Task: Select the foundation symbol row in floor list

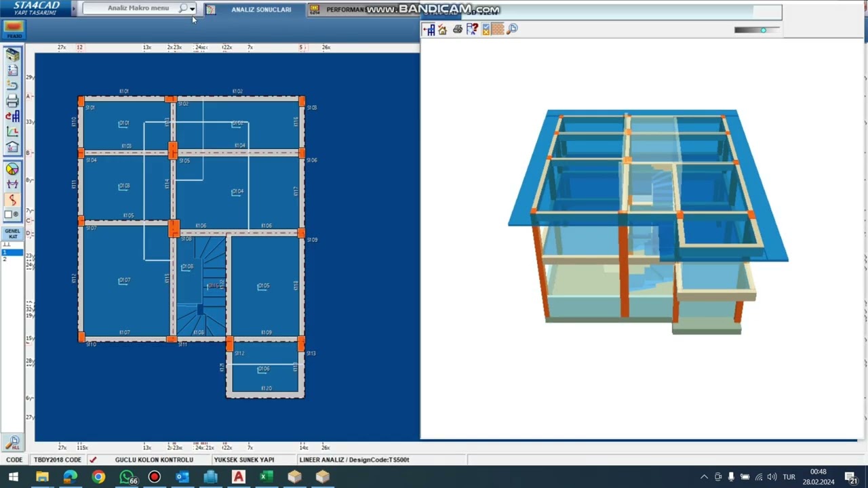Action: [x=13, y=245]
